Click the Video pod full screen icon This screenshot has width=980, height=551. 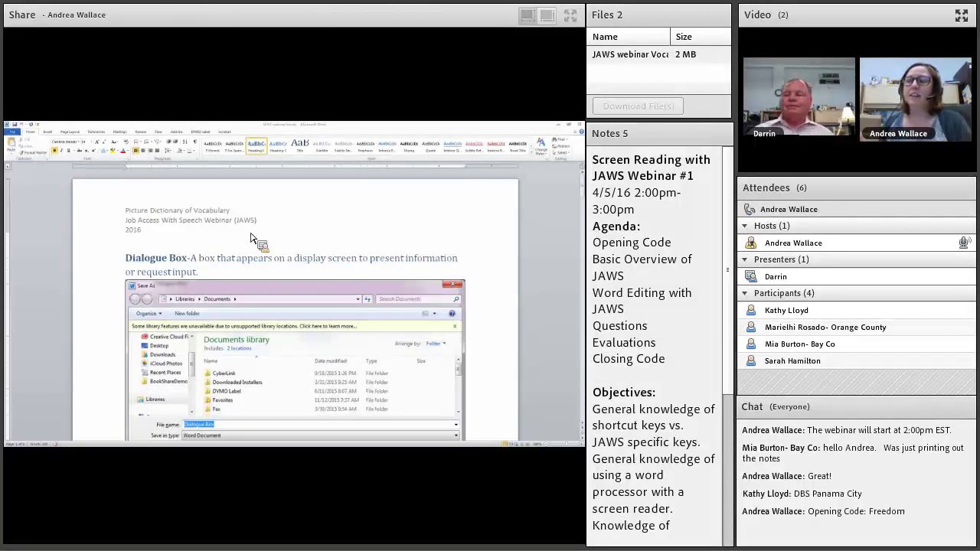coord(962,15)
